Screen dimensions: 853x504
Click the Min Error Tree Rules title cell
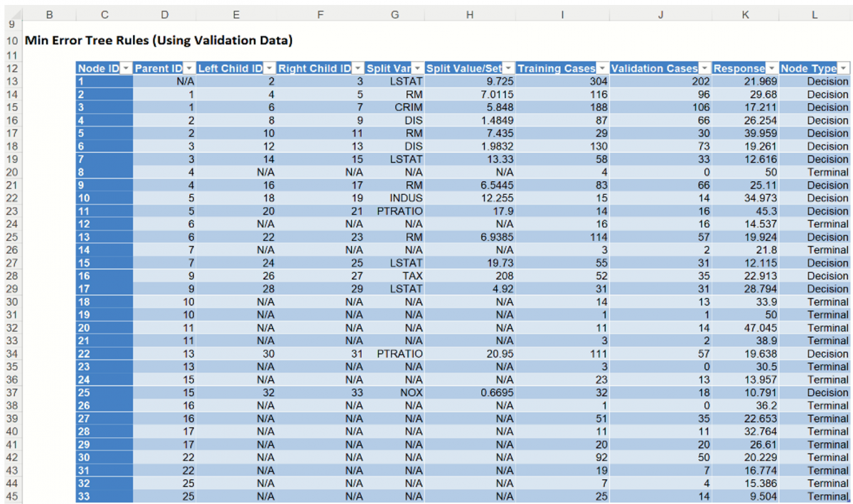pos(158,41)
